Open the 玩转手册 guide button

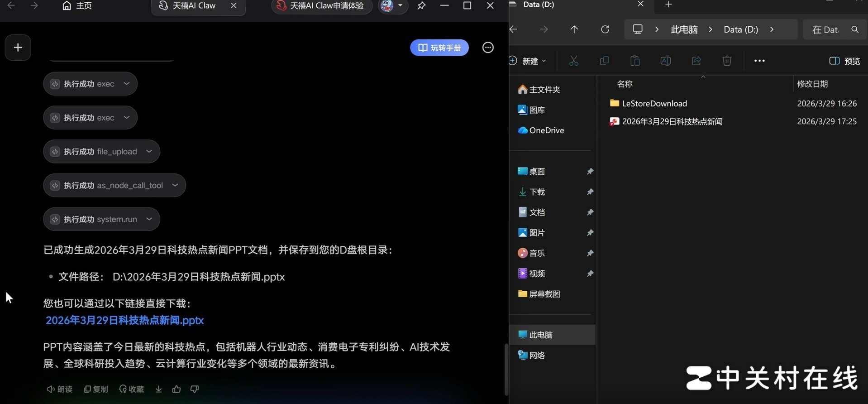click(x=439, y=48)
